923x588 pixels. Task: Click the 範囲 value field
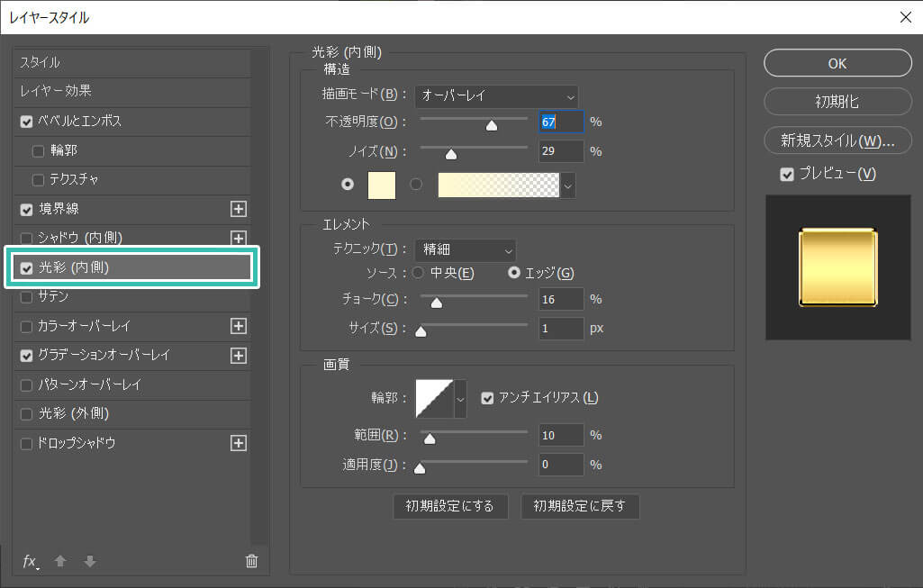(561, 435)
